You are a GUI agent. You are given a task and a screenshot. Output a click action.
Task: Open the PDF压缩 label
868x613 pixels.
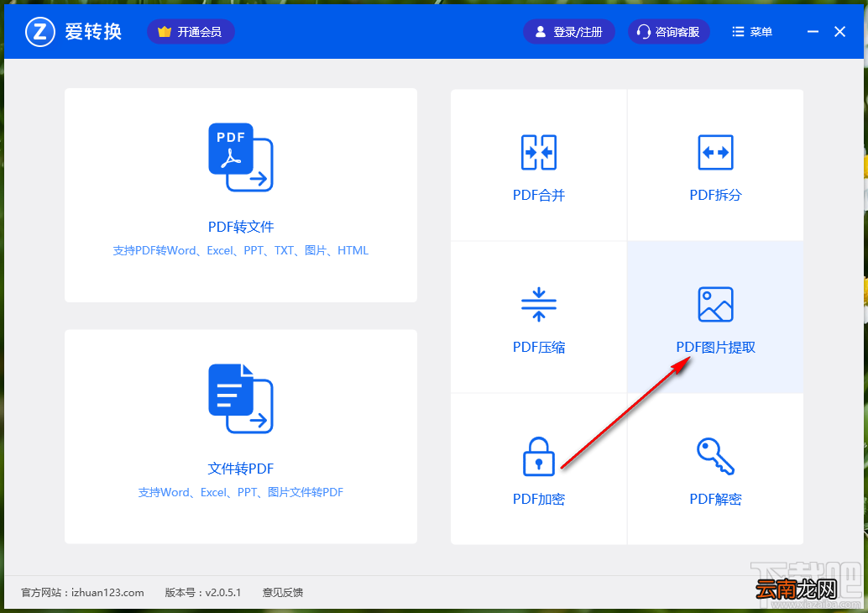click(539, 347)
